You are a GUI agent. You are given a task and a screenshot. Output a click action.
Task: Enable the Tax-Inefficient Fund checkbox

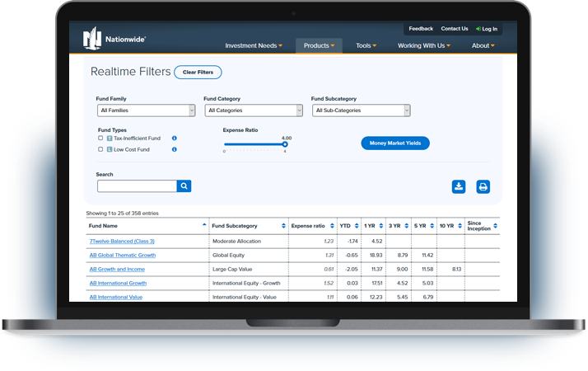pos(100,139)
